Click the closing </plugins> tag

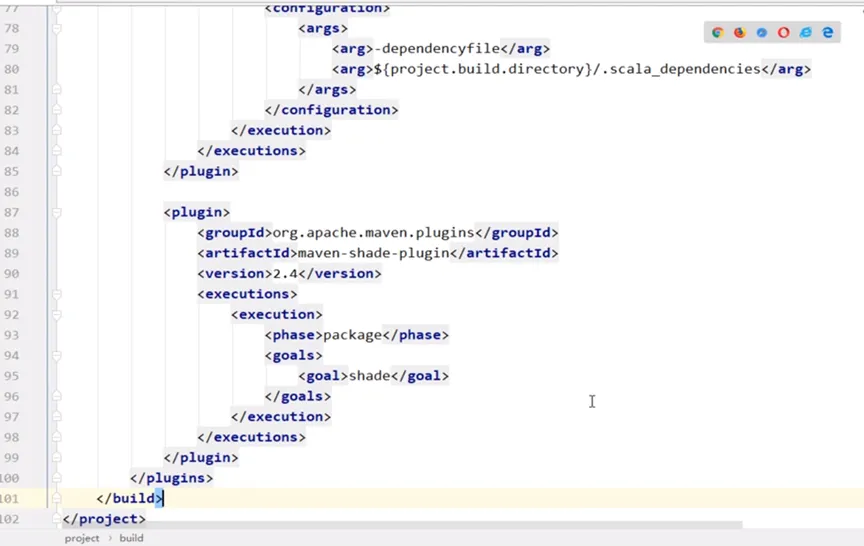tap(171, 478)
